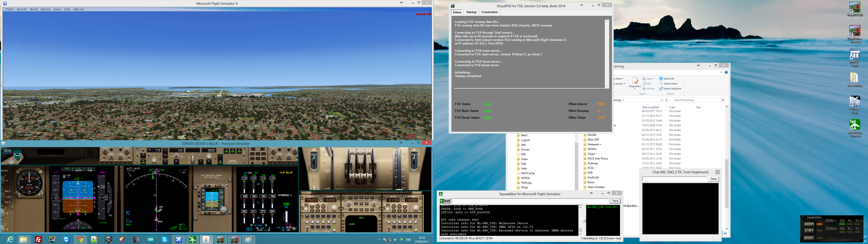This screenshot has height=244, width=868.
Task: Expand Properties dropdown arrow in Explorer ribbon
Action: (x=635, y=89)
